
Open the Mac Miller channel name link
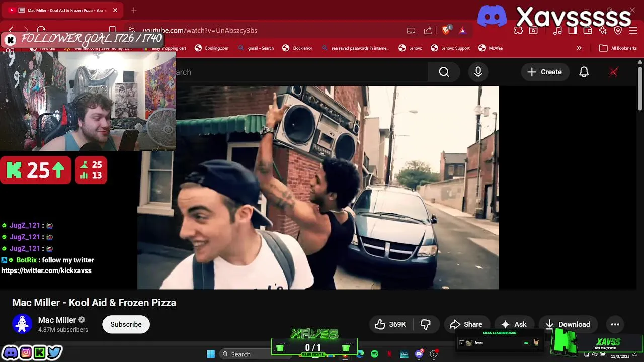coord(57,320)
